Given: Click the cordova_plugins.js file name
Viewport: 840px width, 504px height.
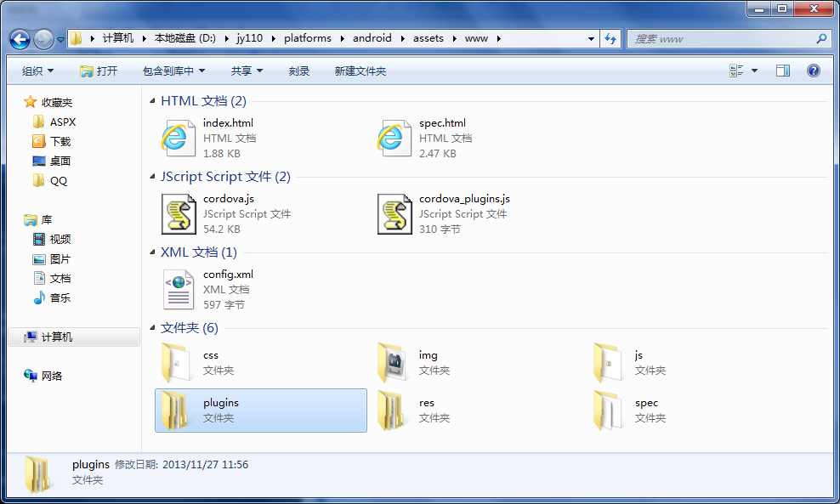Looking at the screenshot, I should click(464, 199).
